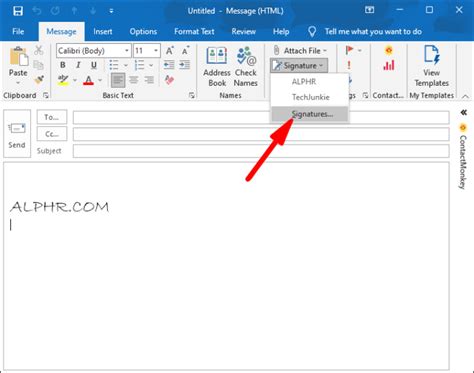
Task: Click Shrink Font icon
Action: [185, 51]
